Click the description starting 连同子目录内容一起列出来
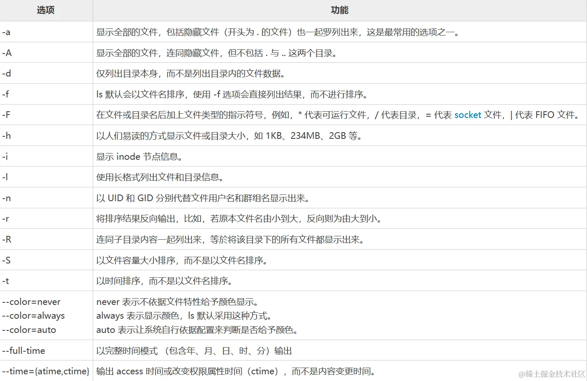Viewport: 588px width, 381px height. coord(230,240)
